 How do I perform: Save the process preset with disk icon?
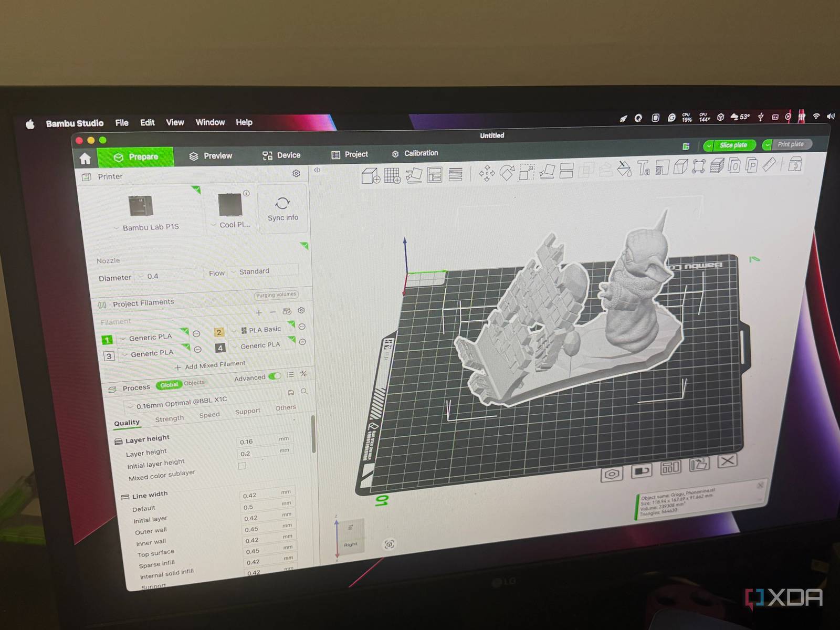pos(291,392)
